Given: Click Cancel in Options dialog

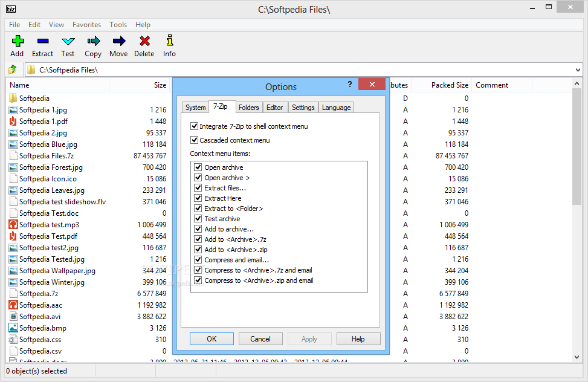Looking at the screenshot, I should (260, 339).
